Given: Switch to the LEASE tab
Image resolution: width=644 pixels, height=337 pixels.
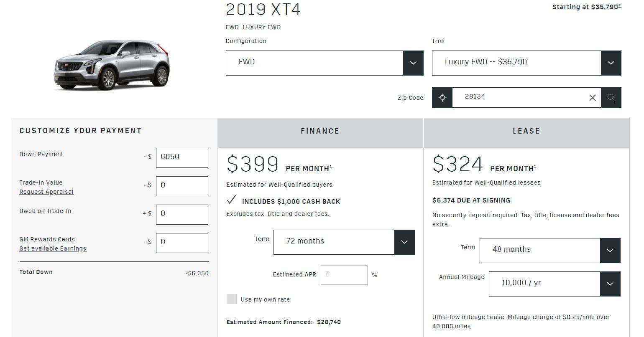Looking at the screenshot, I should [x=526, y=131].
